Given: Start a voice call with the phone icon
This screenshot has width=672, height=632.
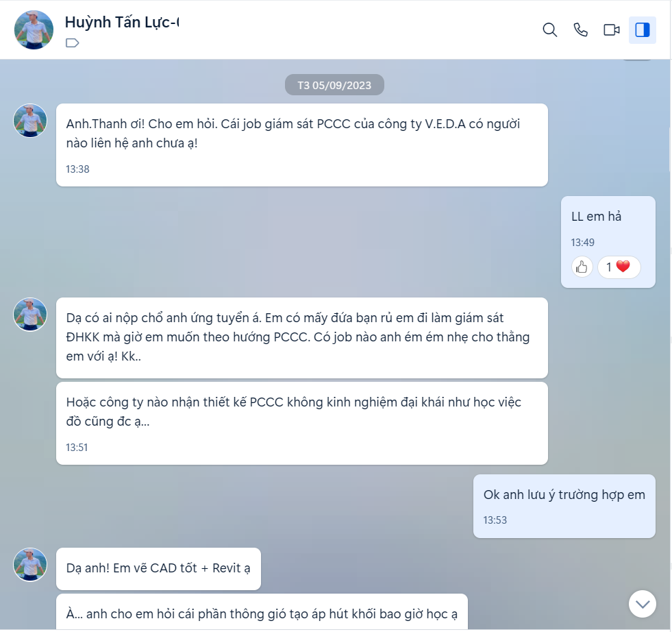Looking at the screenshot, I should pyautogui.click(x=581, y=30).
